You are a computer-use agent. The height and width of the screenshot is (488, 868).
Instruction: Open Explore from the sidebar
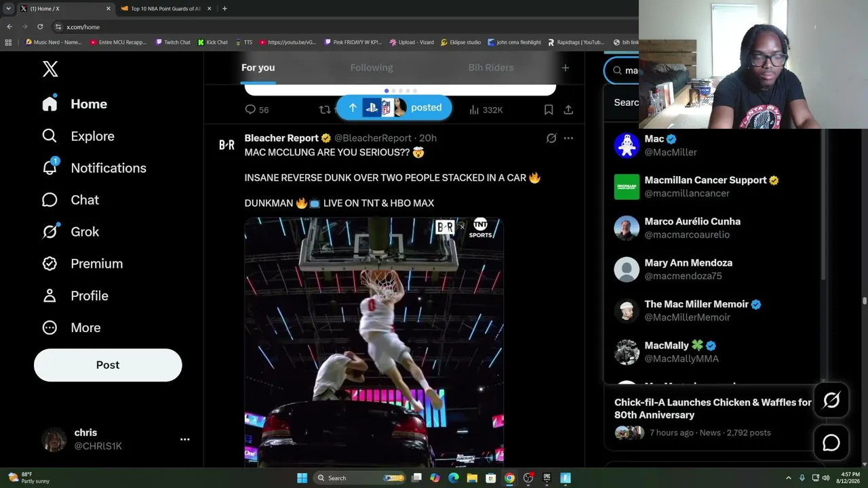[78, 136]
